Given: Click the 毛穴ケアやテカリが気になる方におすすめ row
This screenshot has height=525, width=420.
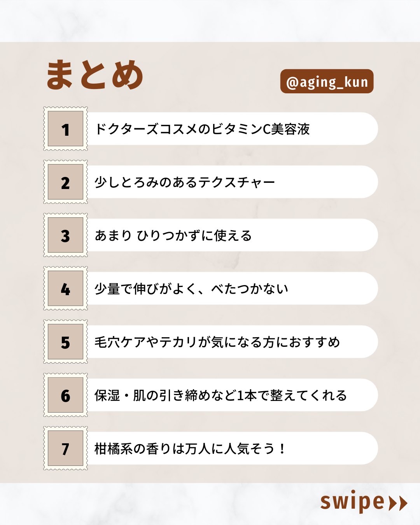Looking at the screenshot, I should tap(232, 342).
